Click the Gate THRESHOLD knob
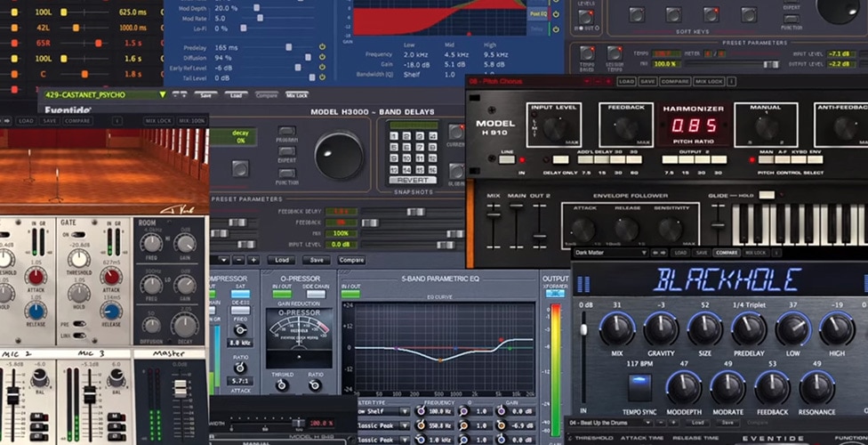Screen dimensions: 868x445 [x=78, y=259]
